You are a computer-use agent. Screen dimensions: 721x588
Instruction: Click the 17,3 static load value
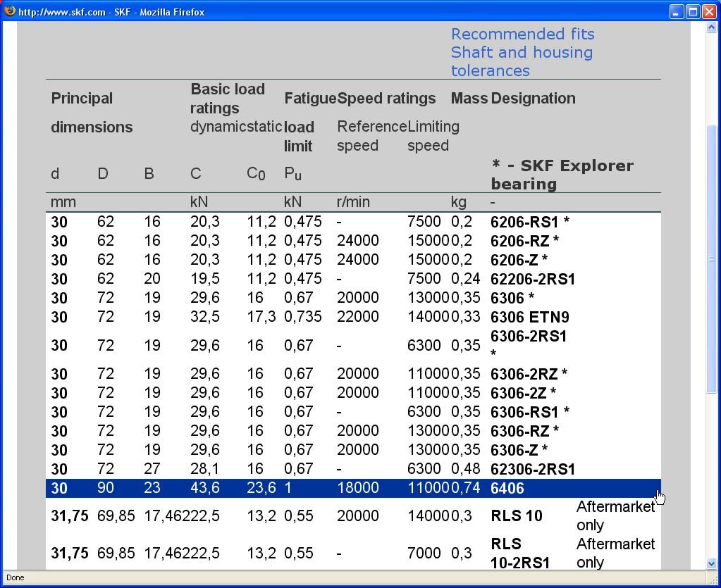click(261, 317)
